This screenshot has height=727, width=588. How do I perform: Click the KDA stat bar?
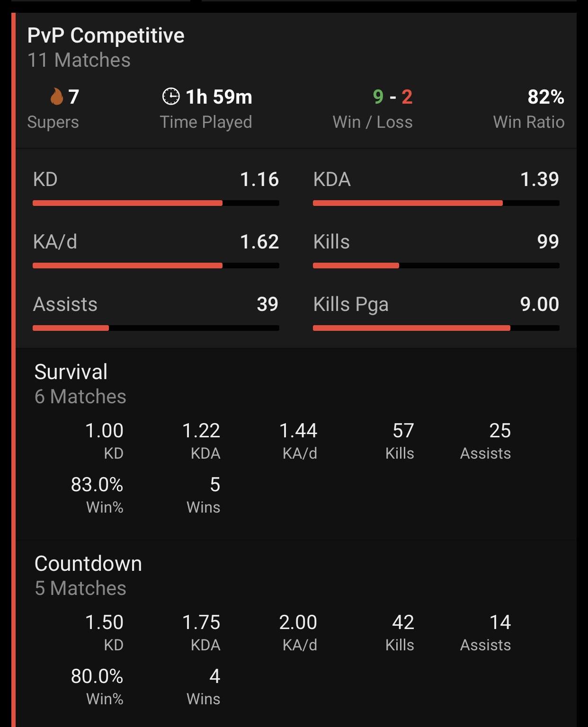coord(437,202)
